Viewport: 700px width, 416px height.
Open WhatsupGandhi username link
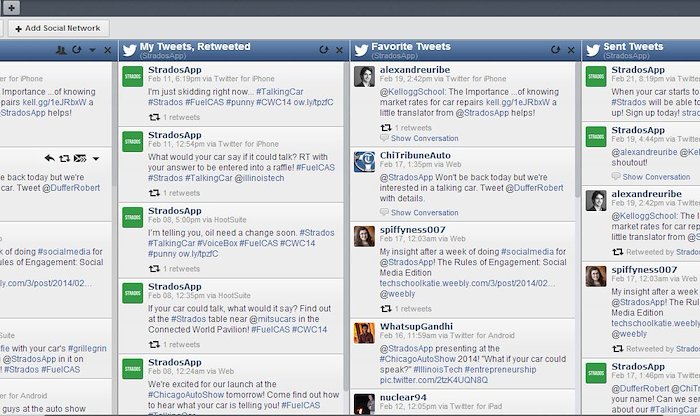click(x=416, y=326)
